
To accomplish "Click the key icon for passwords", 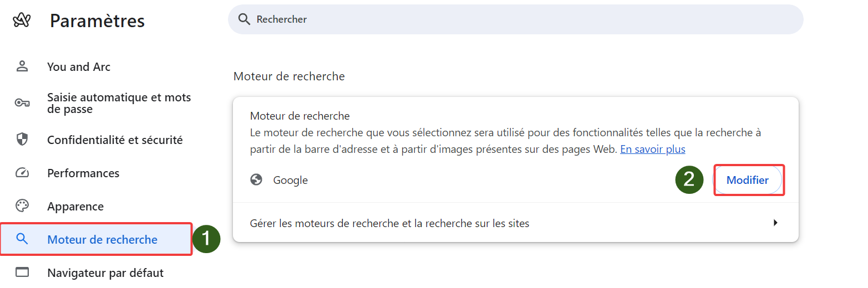I will tap(22, 103).
